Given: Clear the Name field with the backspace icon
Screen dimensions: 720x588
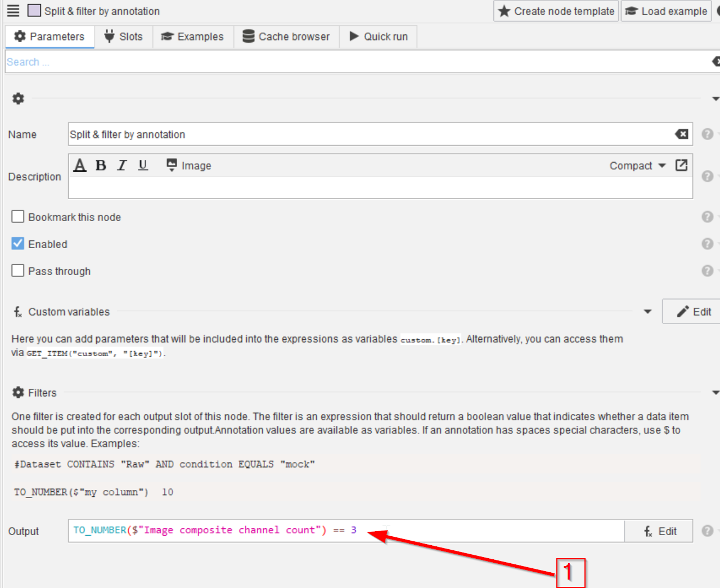Looking at the screenshot, I should [681, 134].
